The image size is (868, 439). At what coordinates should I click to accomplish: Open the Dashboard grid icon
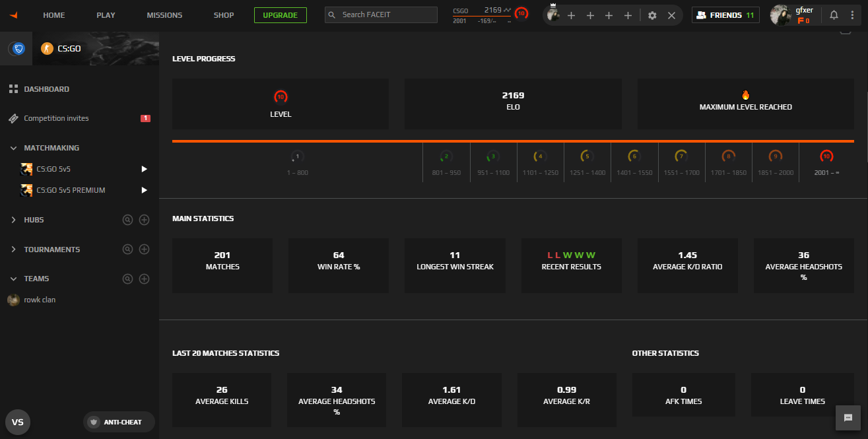pyautogui.click(x=13, y=89)
